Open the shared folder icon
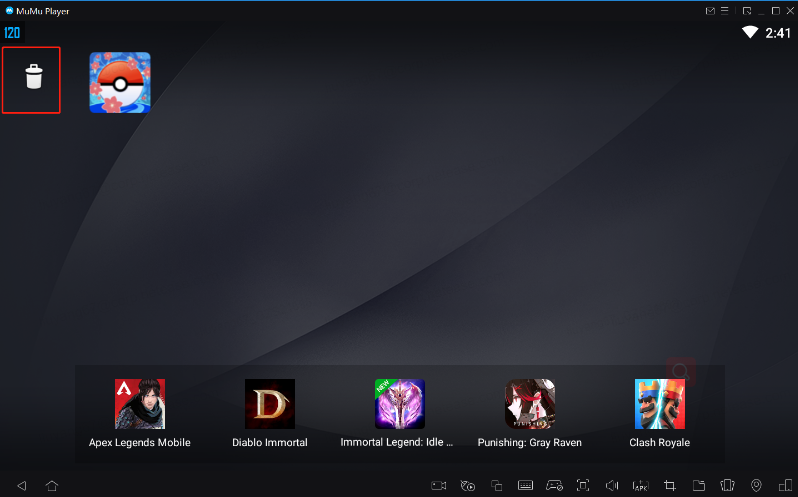 coord(699,485)
